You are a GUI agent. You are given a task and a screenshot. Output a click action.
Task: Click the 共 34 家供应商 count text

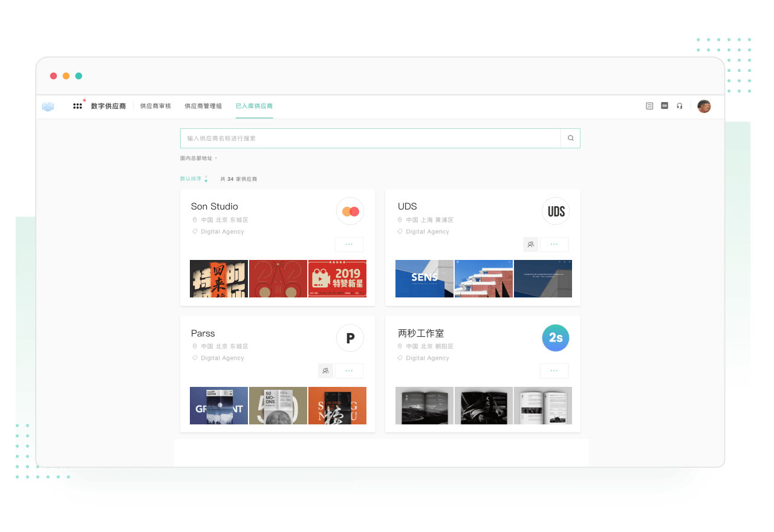(x=238, y=179)
